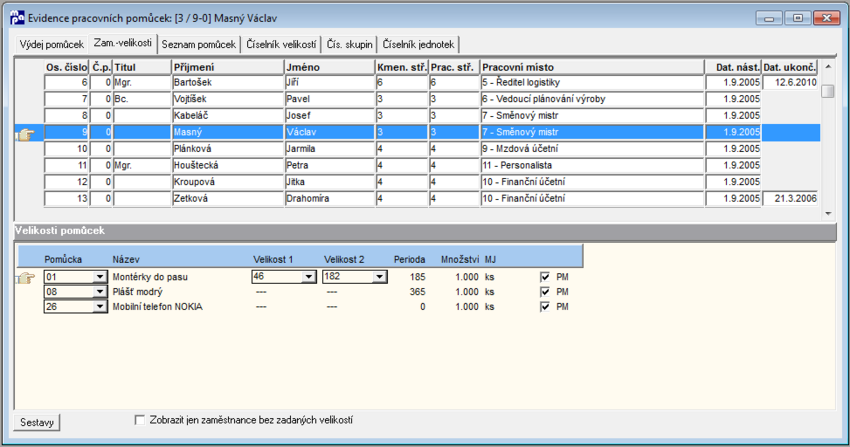
Task: Click the Mgr. title cell for Bartošek
Action: click(x=141, y=82)
